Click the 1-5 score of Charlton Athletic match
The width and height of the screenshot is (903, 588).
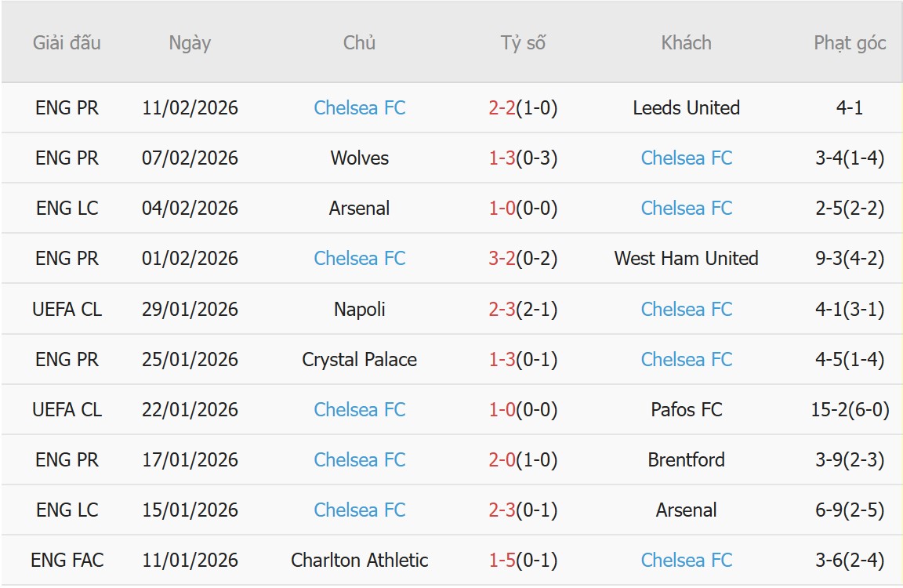pos(502,561)
